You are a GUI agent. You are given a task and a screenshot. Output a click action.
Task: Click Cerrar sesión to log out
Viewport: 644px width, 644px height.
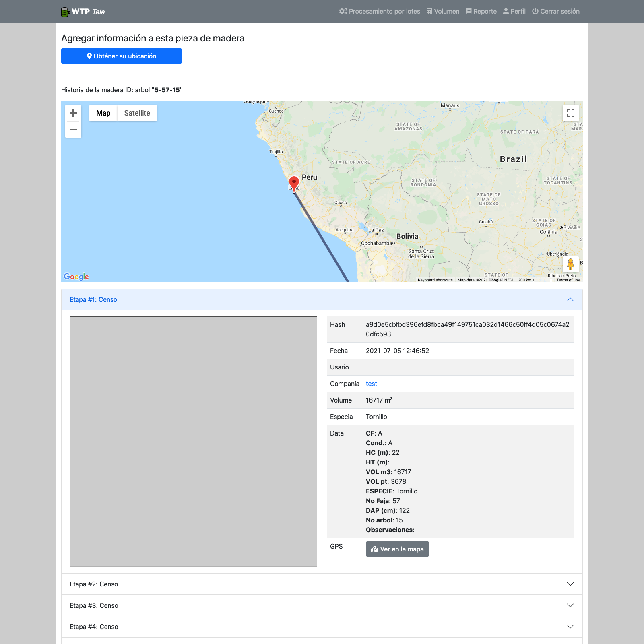point(556,11)
